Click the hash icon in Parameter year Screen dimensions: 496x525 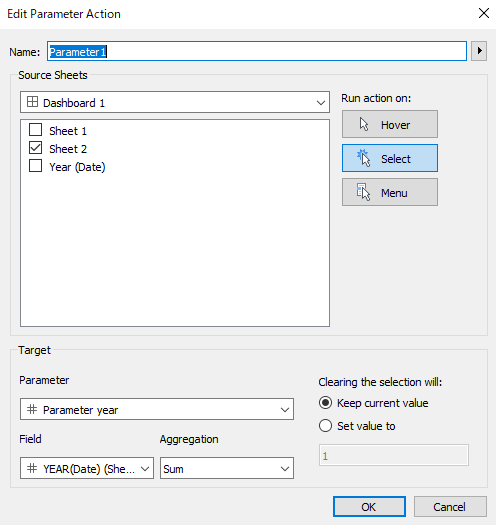tap(32, 409)
